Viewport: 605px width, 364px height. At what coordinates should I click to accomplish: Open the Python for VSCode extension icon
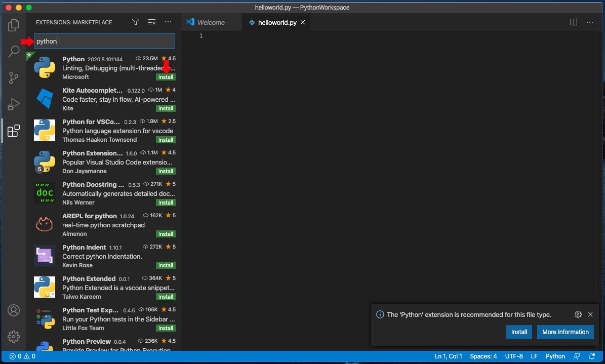point(45,130)
